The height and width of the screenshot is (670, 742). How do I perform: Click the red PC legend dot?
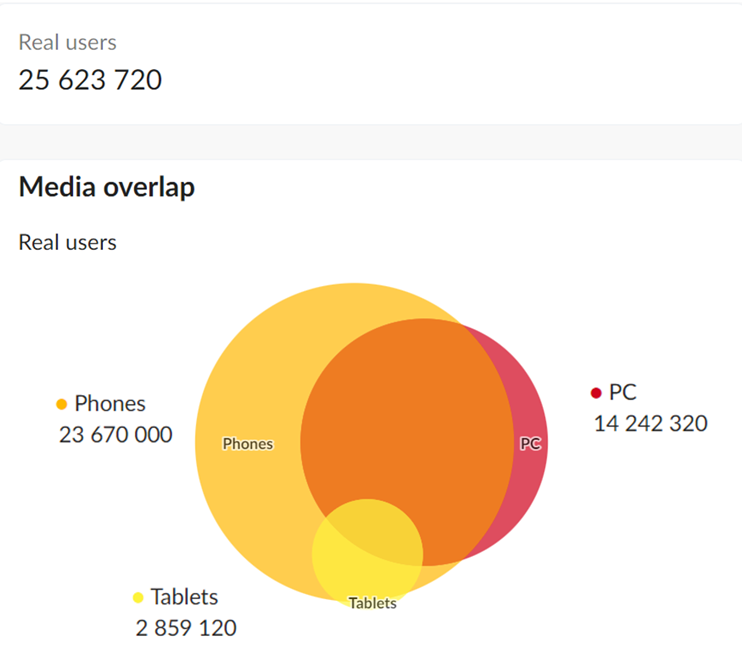coord(596,393)
